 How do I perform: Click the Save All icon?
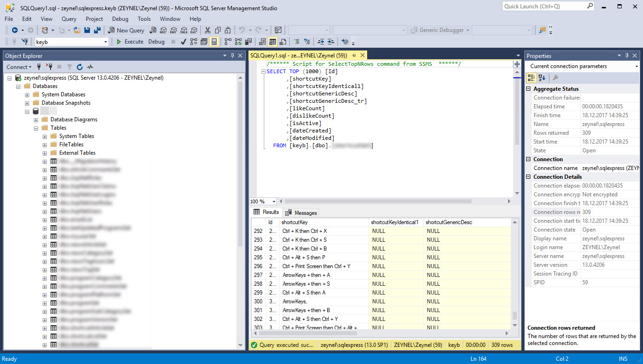click(x=97, y=30)
